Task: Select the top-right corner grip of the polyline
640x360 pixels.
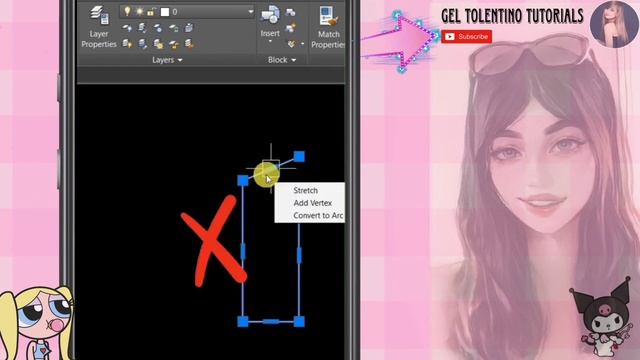Action: tap(299, 156)
